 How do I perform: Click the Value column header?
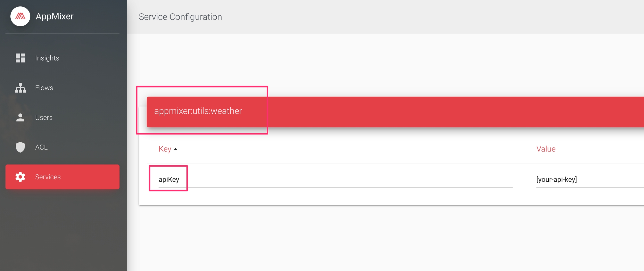pos(546,149)
